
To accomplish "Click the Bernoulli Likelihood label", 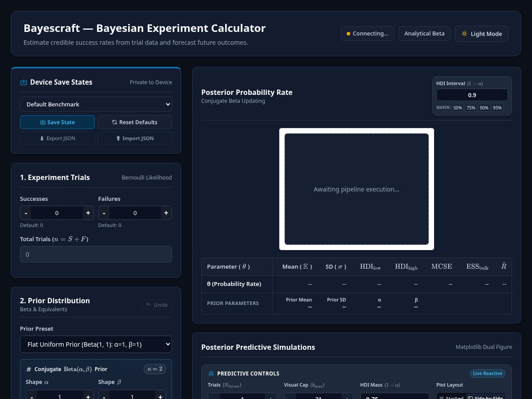I will pyautogui.click(x=147, y=177).
